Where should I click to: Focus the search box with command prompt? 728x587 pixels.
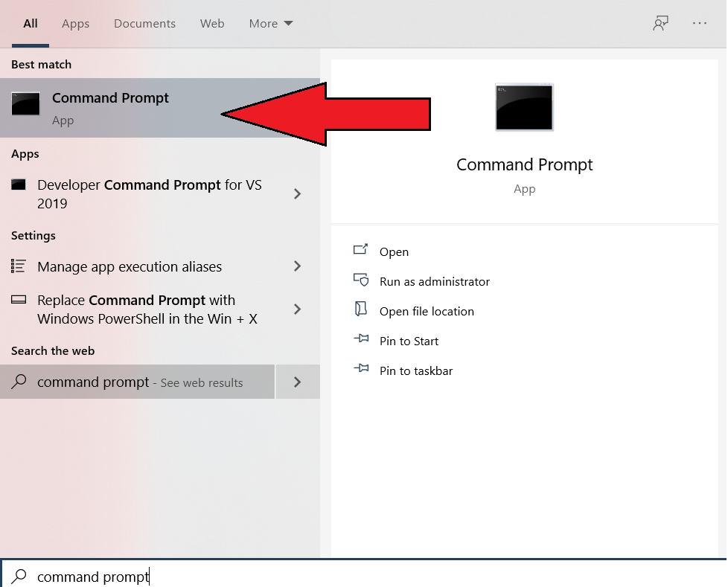pyautogui.click(x=364, y=574)
